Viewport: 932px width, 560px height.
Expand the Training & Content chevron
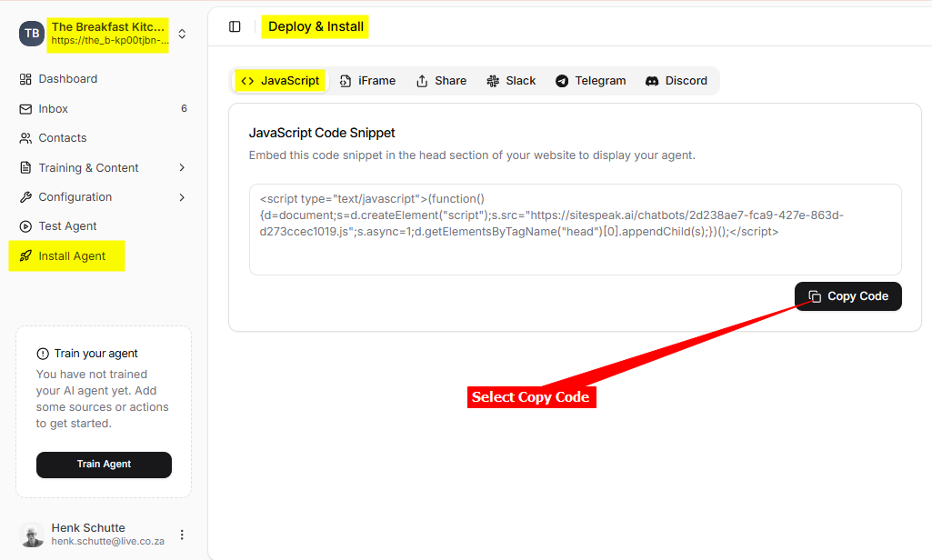tap(182, 167)
